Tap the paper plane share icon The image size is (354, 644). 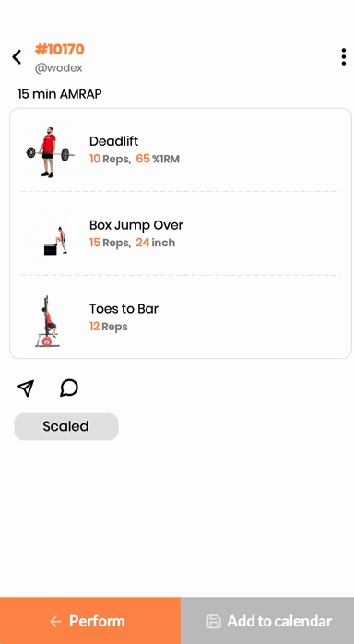pos(26,388)
